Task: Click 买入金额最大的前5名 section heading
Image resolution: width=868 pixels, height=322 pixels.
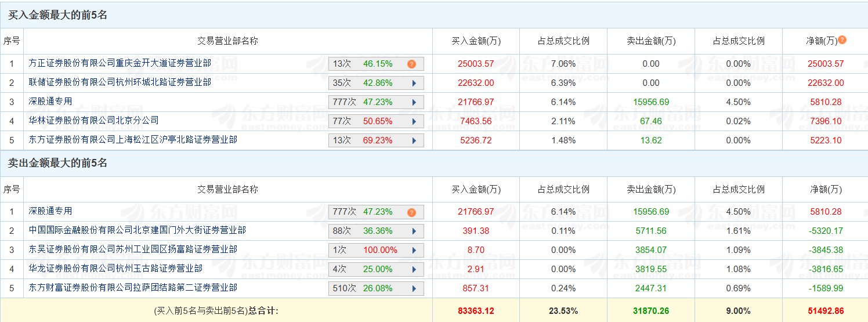Action: point(57,16)
